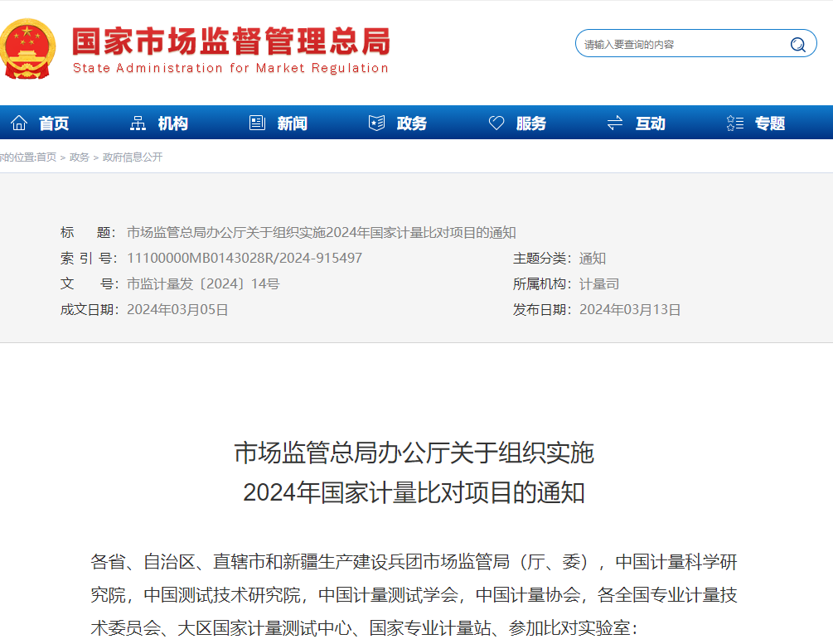The width and height of the screenshot is (833, 644).
Task: Focus the search input field
Action: point(680,45)
